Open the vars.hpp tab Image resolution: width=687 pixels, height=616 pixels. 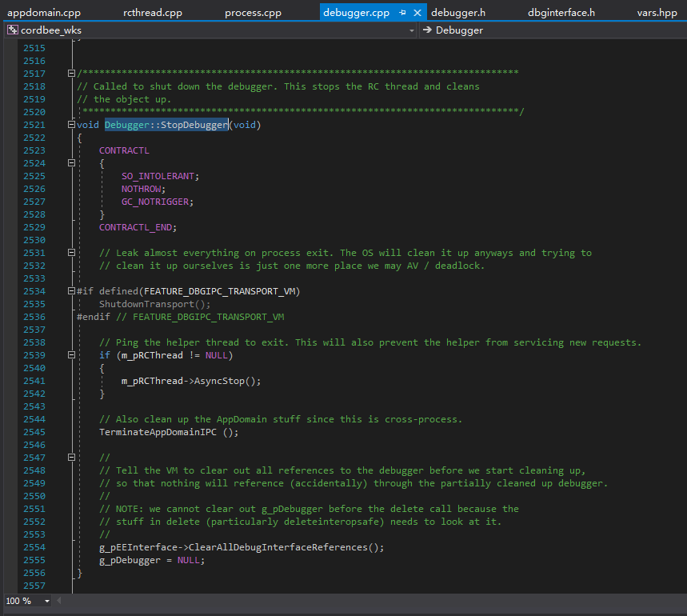pyautogui.click(x=657, y=13)
